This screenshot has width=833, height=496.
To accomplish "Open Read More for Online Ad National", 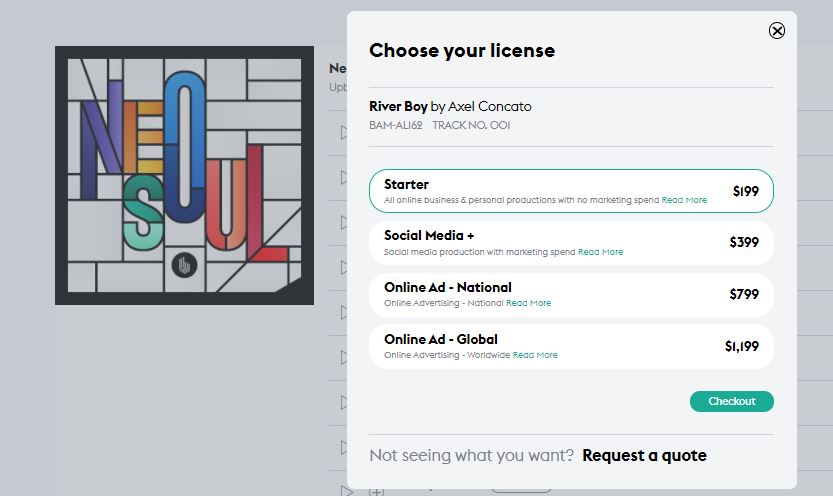I will [528, 303].
